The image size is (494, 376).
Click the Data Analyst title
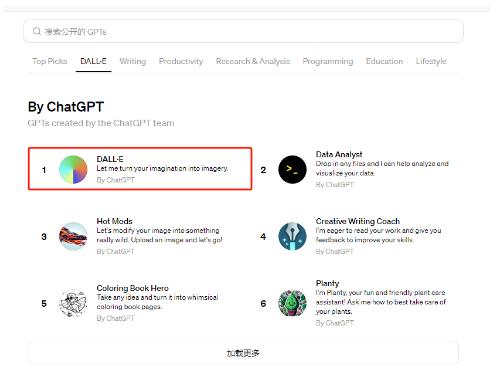pyautogui.click(x=339, y=154)
